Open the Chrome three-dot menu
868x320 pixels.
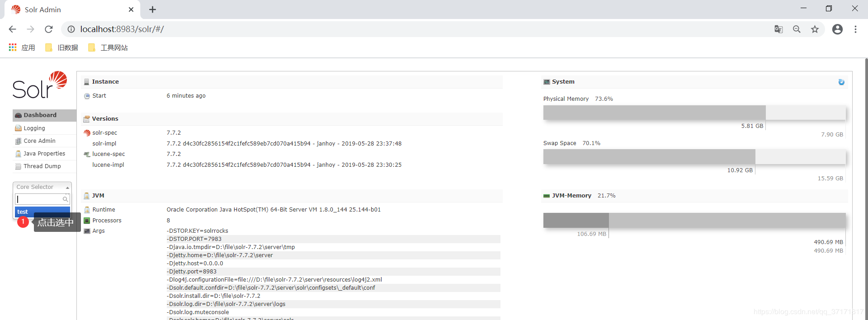(x=855, y=29)
